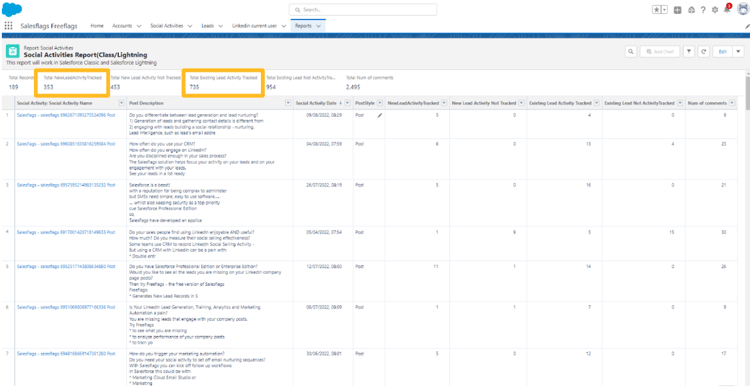Open Num of comments column menu
The height and width of the screenshot is (390, 750).
tap(732, 103)
